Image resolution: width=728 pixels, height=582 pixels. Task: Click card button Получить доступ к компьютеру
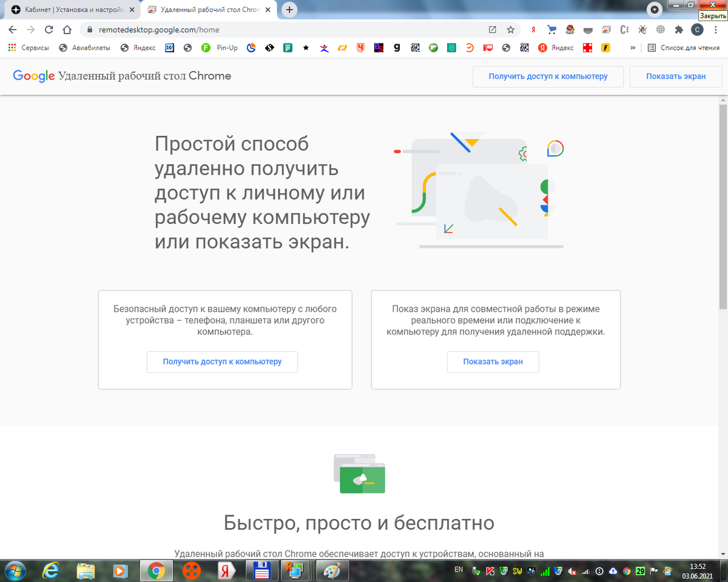[x=222, y=362]
